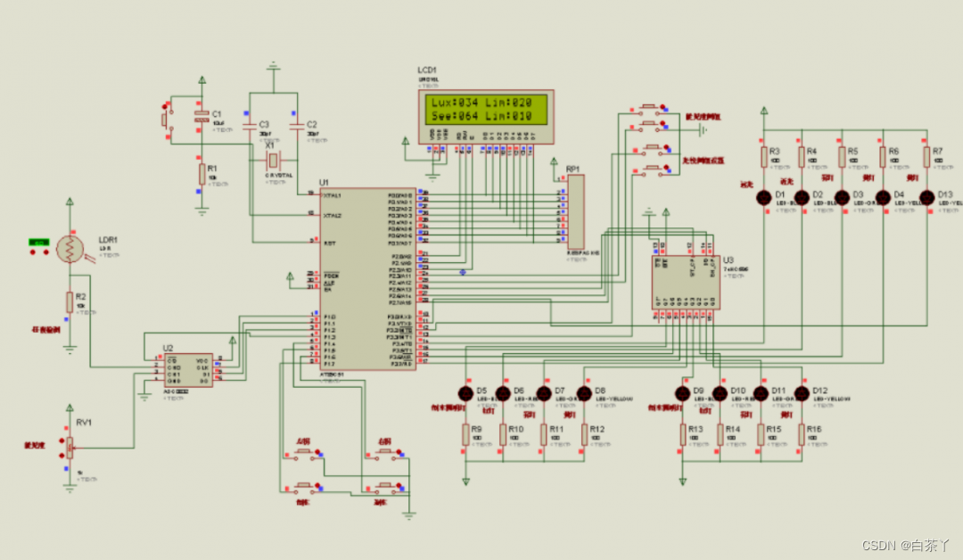Viewport: 963px width, 560px height.
Task: Select the R9 resistor under D5
Action: [x=465, y=435]
